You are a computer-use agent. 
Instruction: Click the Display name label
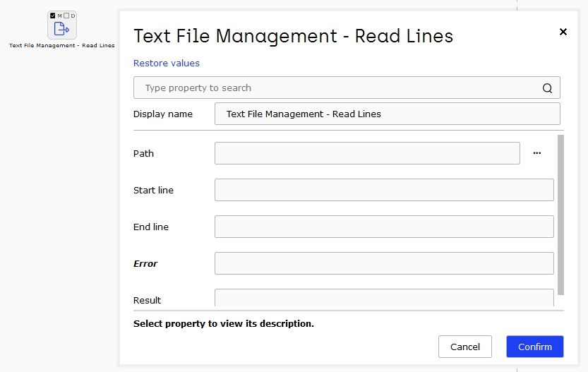(163, 114)
